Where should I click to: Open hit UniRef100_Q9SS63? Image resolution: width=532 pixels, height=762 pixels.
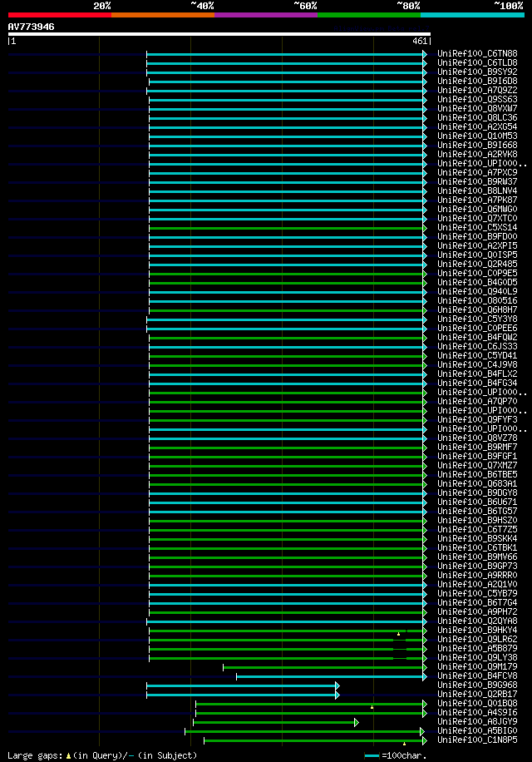pyautogui.click(x=477, y=100)
